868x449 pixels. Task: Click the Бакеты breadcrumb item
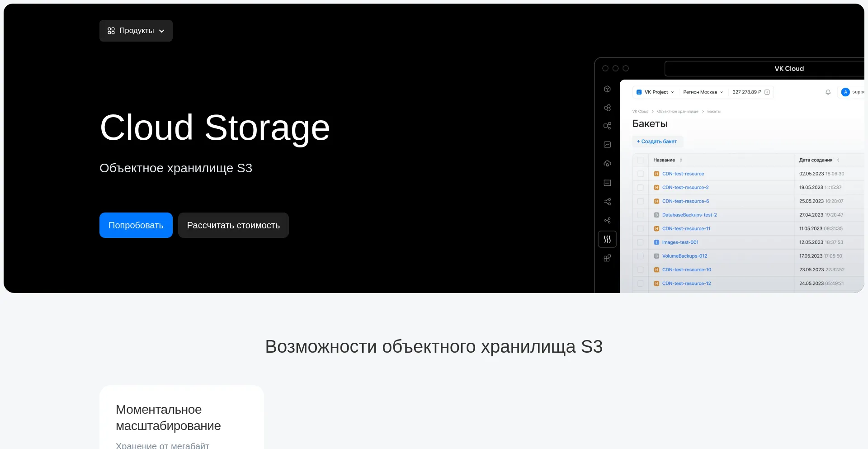[714, 111]
